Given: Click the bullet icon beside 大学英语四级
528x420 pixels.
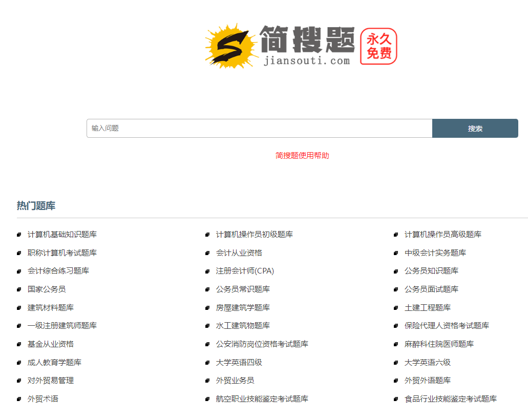Looking at the screenshot, I should [x=207, y=363].
